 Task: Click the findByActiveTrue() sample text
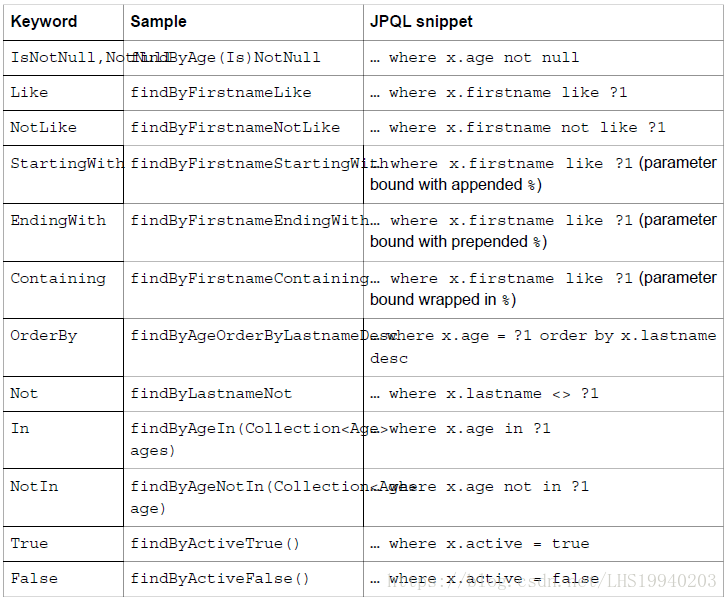tap(215, 544)
